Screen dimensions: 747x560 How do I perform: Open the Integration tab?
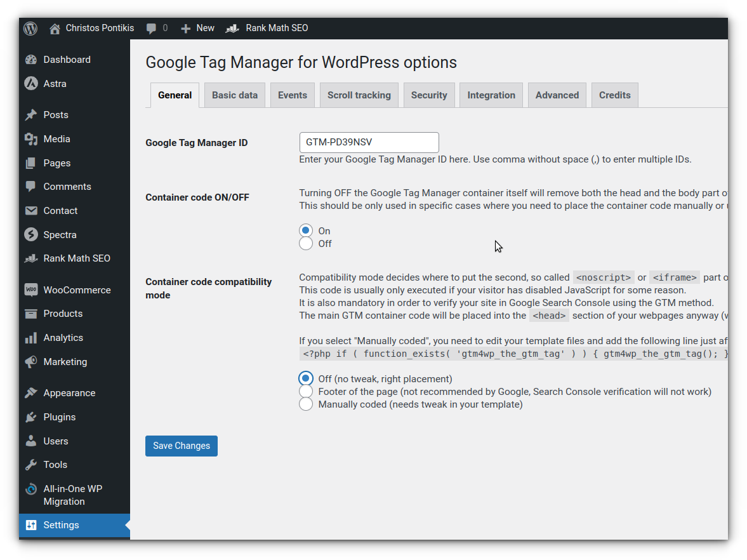point(491,95)
